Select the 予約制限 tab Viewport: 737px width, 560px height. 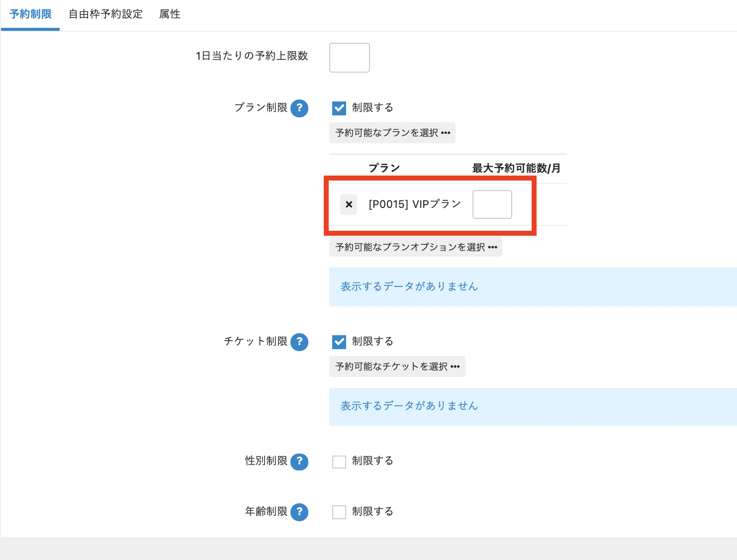tap(30, 14)
